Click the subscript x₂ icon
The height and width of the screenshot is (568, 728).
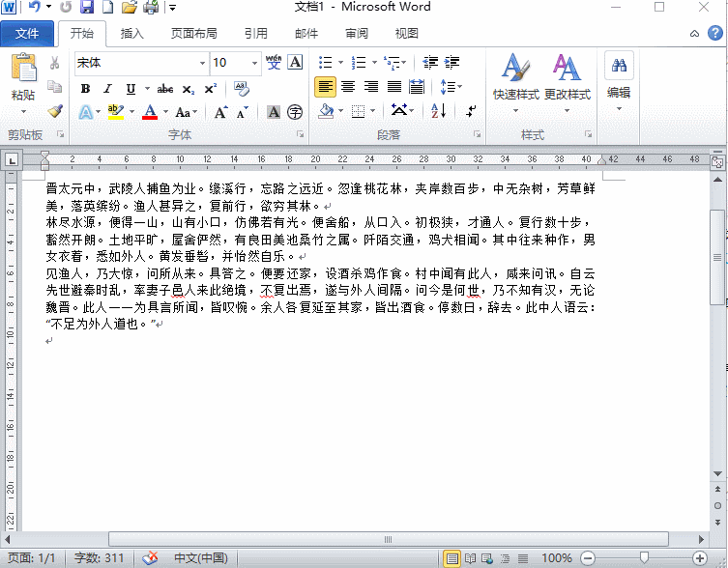(x=189, y=89)
